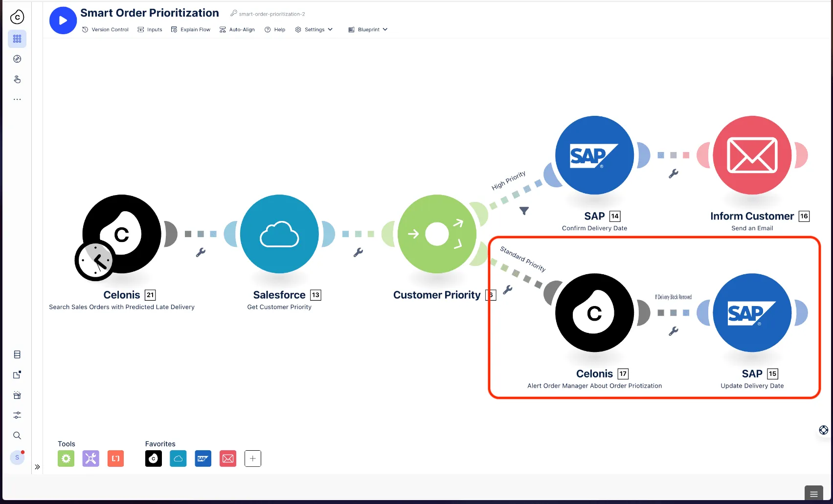This screenshot has height=504, width=833.
Task: Click Explain Flow
Action: pyautogui.click(x=190, y=30)
